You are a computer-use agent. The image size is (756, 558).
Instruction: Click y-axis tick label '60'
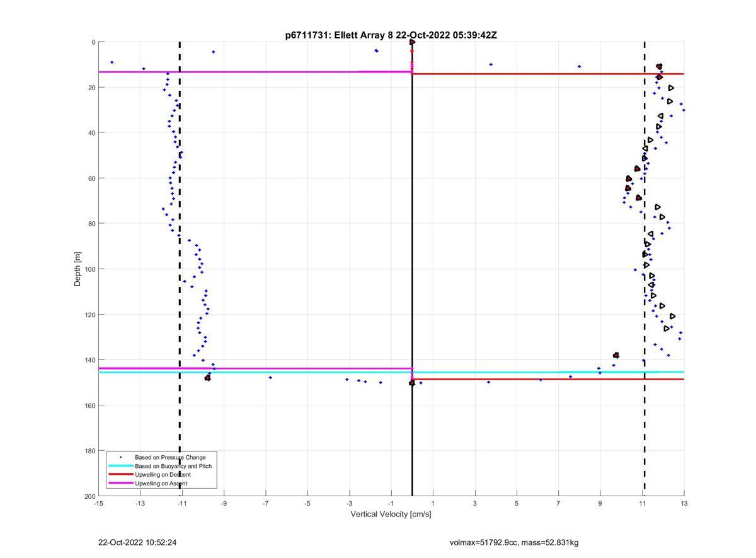coord(91,178)
